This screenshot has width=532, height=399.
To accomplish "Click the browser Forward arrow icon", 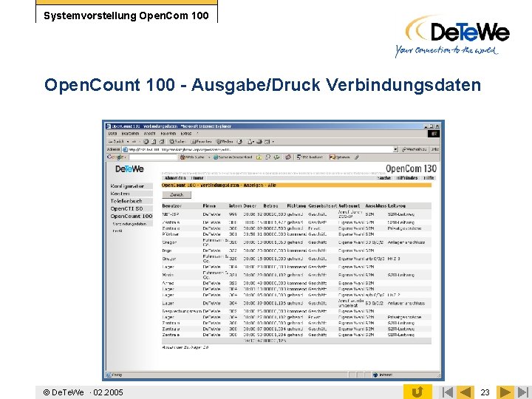I will click(x=134, y=141).
